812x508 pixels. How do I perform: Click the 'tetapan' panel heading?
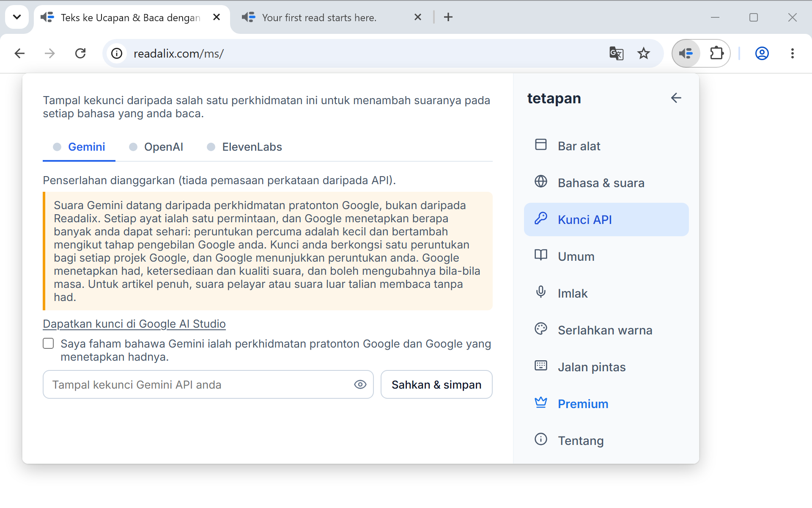[554, 98]
